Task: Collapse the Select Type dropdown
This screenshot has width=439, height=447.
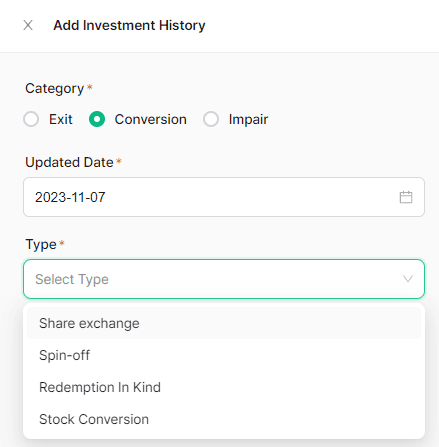Action: pos(224,279)
